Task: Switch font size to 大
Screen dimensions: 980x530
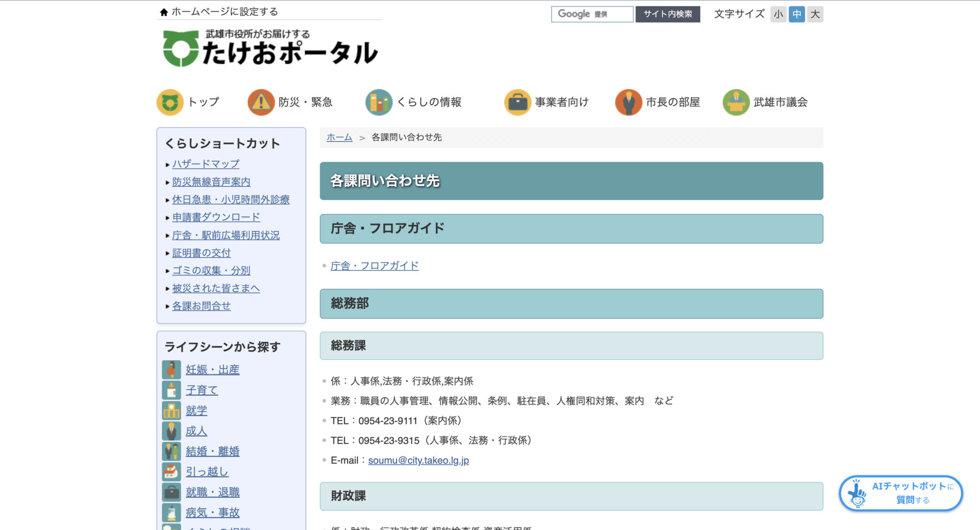Action: (x=815, y=14)
